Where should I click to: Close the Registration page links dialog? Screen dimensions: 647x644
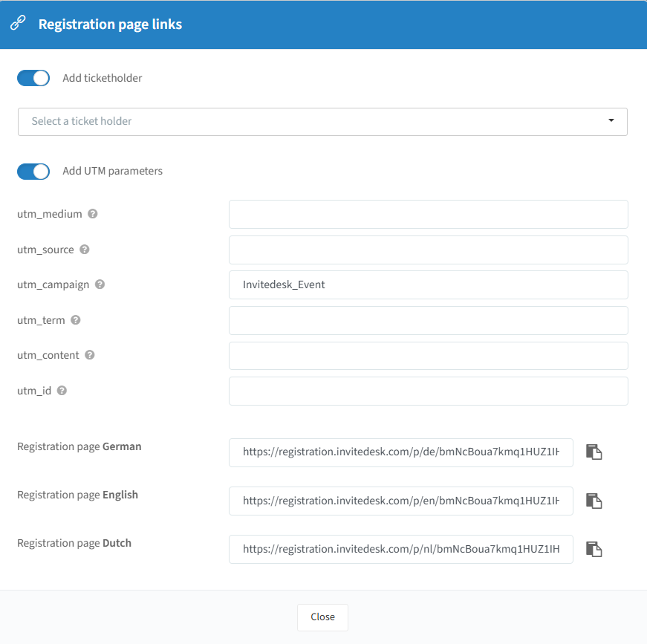[x=322, y=617]
